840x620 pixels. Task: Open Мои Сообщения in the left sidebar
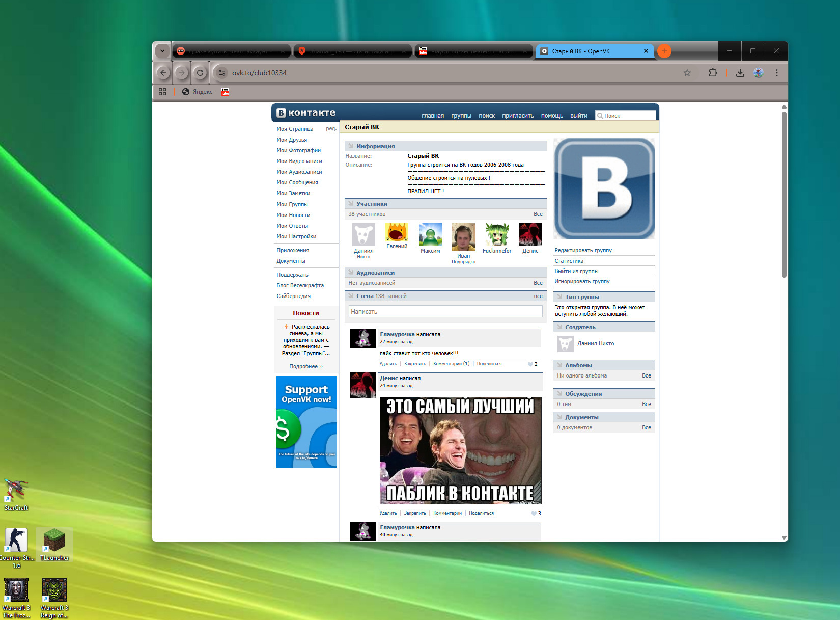coord(297,182)
